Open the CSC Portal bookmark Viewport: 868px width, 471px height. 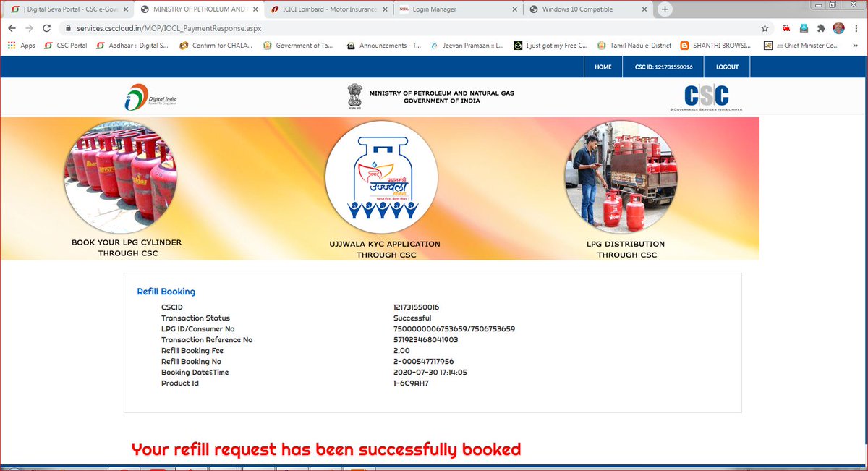pos(65,46)
